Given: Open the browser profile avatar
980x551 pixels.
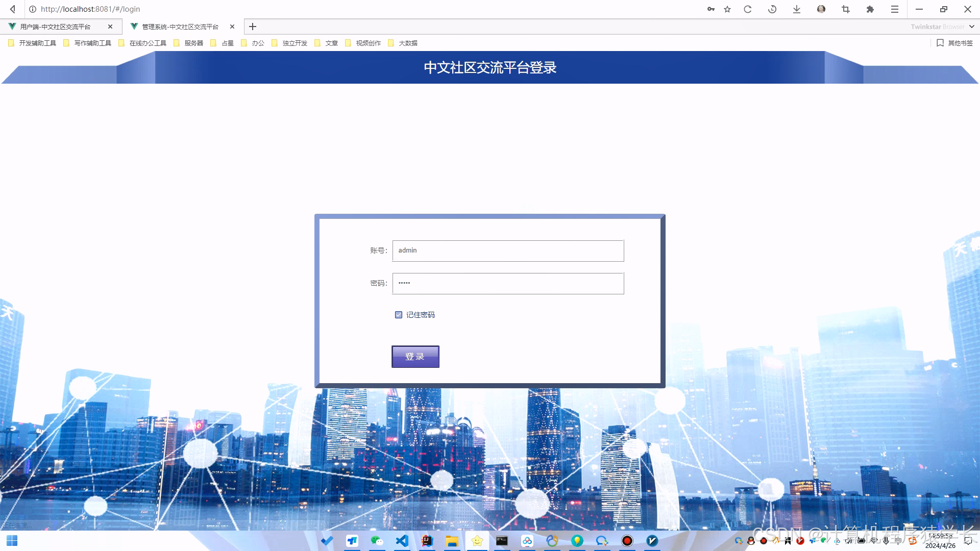Looking at the screenshot, I should point(821,9).
